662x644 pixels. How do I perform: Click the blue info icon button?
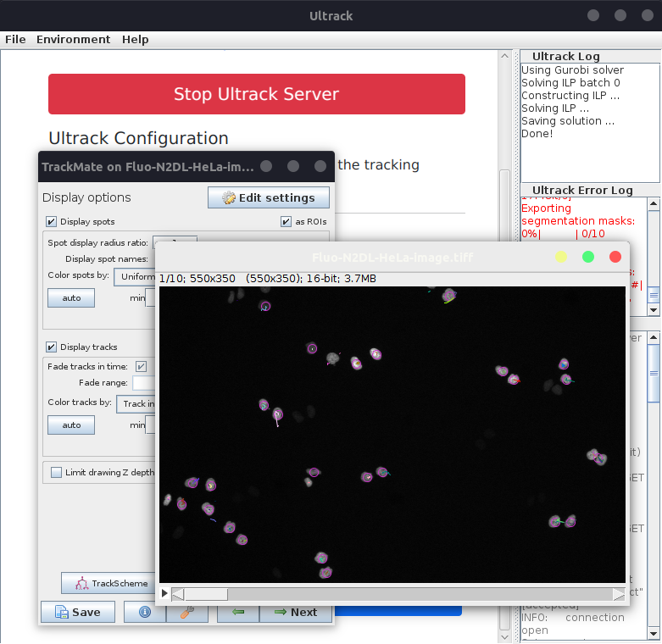(145, 612)
